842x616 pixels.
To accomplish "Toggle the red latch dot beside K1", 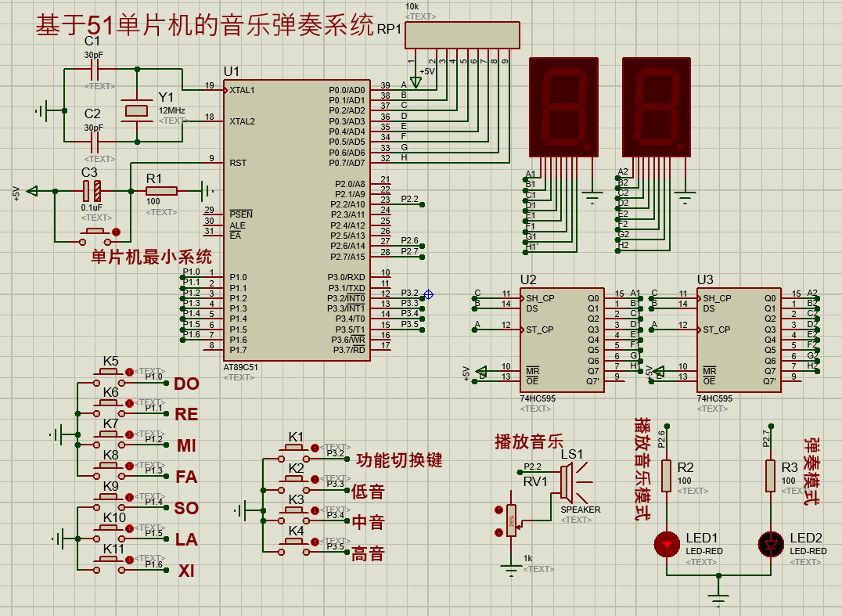I will [315, 448].
